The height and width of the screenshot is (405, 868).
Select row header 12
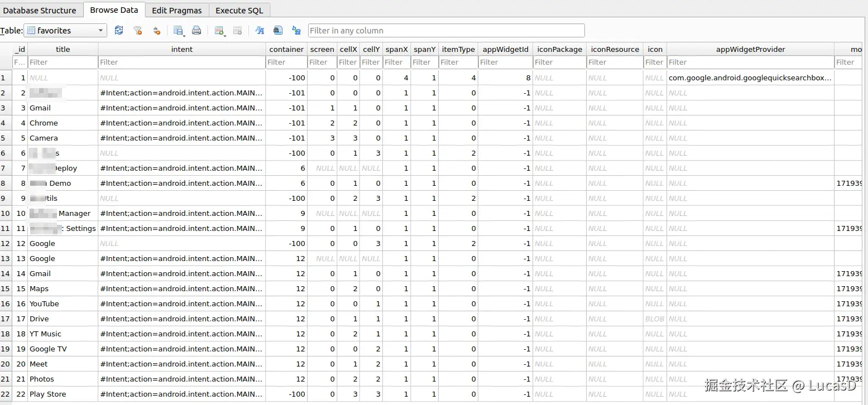[6, 243]
